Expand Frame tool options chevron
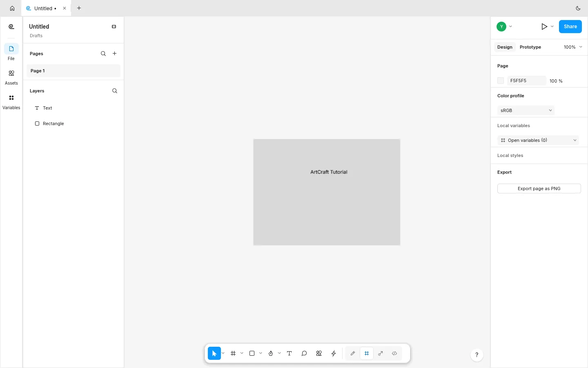Image resolution: width=588 pixels, height=368 pixels. pos(242,353)
